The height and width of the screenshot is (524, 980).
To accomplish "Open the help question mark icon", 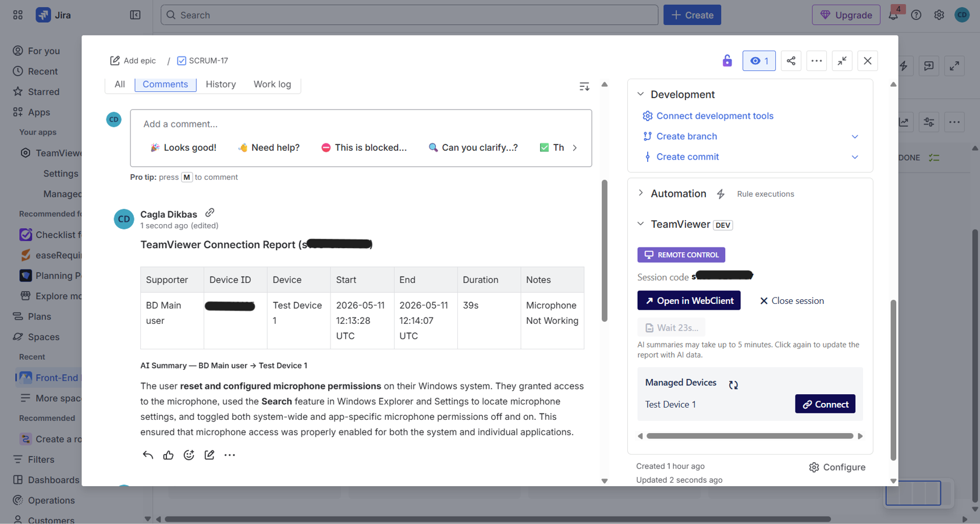I will coord(916,15).
